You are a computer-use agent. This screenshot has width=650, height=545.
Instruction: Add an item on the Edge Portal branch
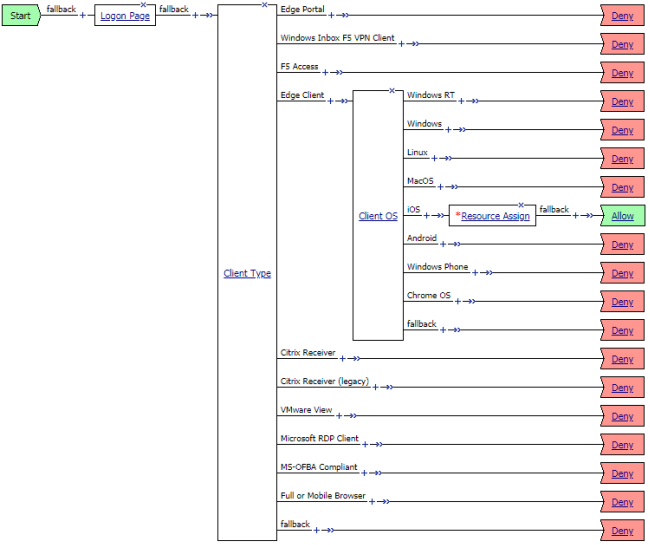[x=332, y=16]
